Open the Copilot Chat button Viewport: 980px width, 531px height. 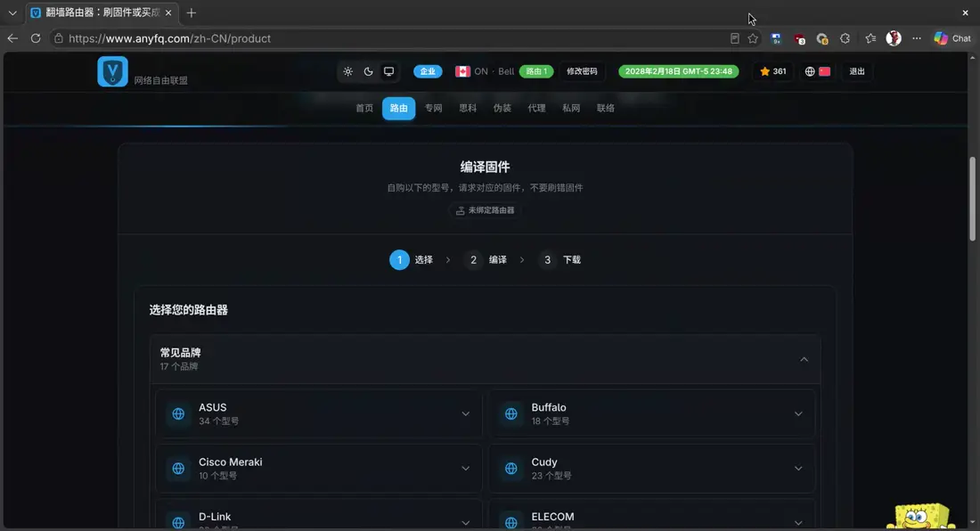[x=953, y=38]
